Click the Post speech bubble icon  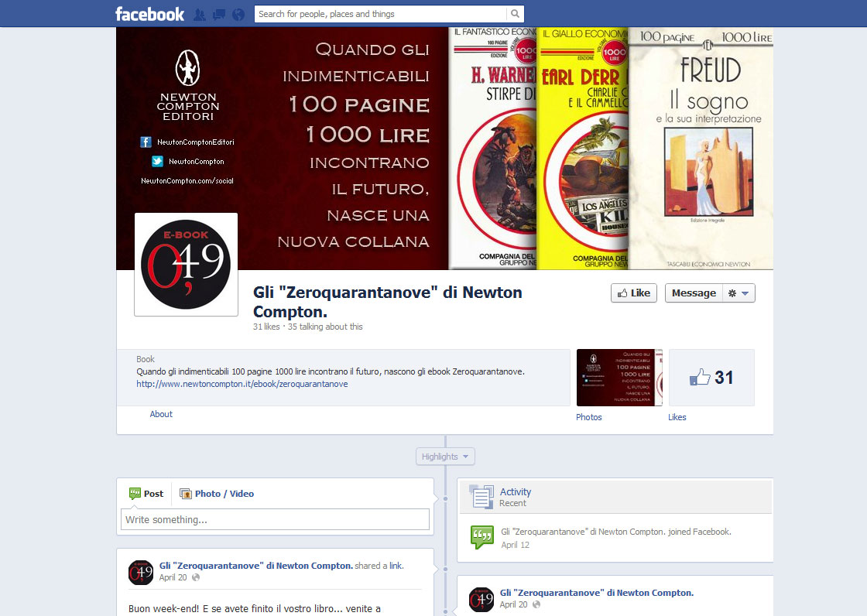point(135,493)
